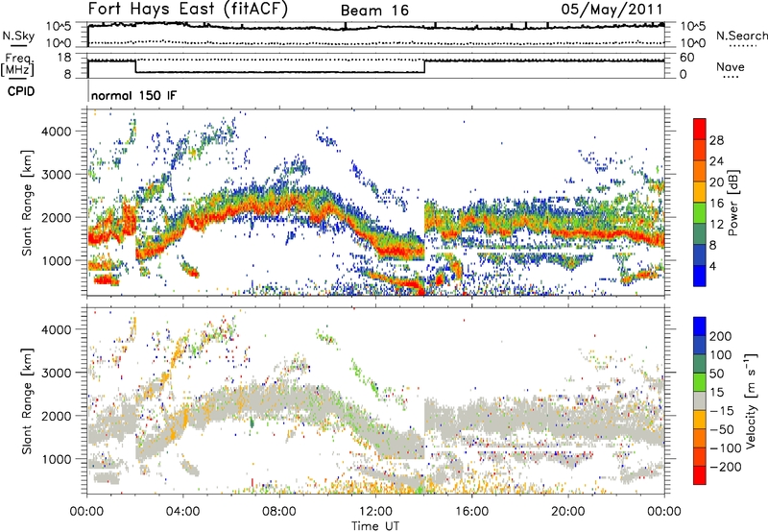This screenshot has height=532, width=768.
Task: Select the "normal 150 IF" CPID text
Action: 133,95
